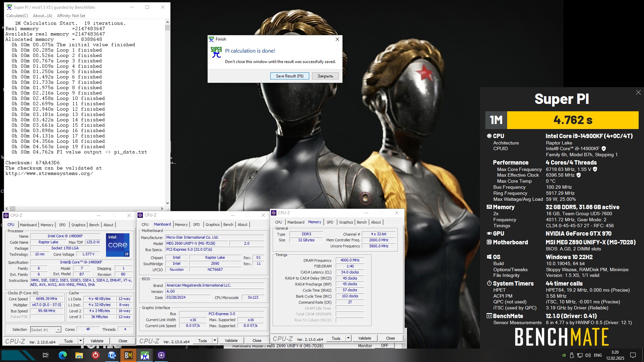The height and width of the screenshot is (362, 644).
Task: Click the Super PI logo in Finish dialog
Action: pos(216,52)
